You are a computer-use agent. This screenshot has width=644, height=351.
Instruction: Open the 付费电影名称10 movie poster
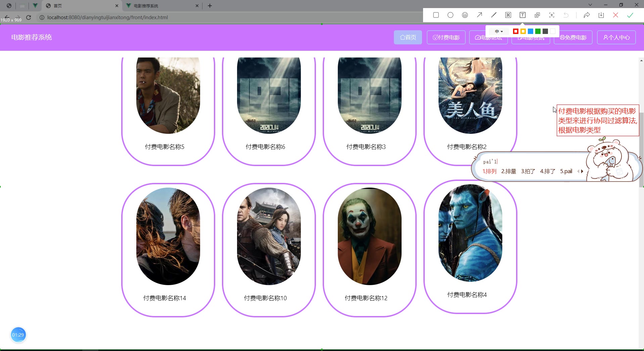(x=269, y=236)
